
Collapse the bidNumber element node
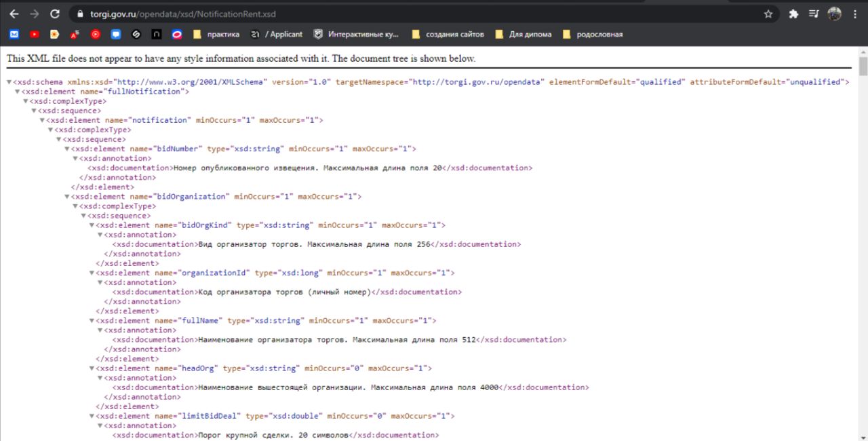pos(67,149)
